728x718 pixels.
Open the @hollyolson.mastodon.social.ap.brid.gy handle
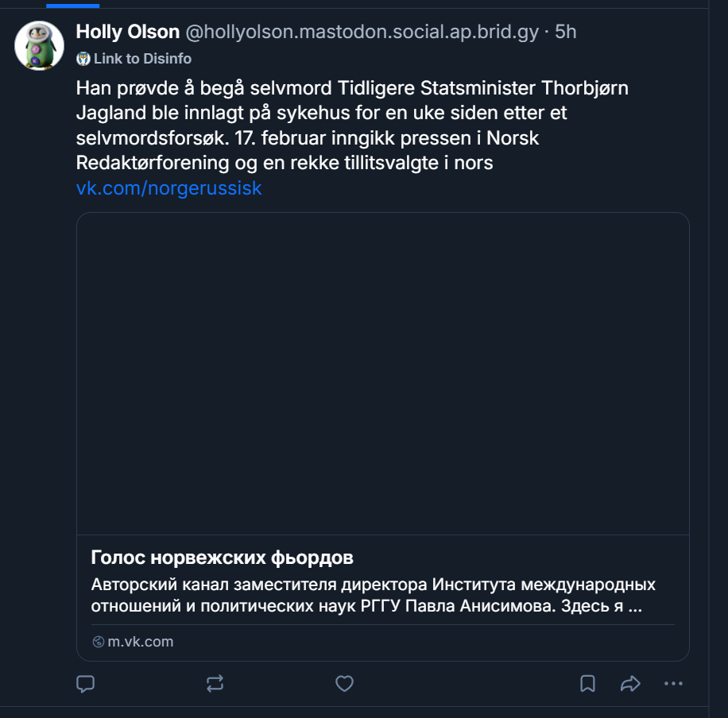pyautogui.click(x=362, y=32)
